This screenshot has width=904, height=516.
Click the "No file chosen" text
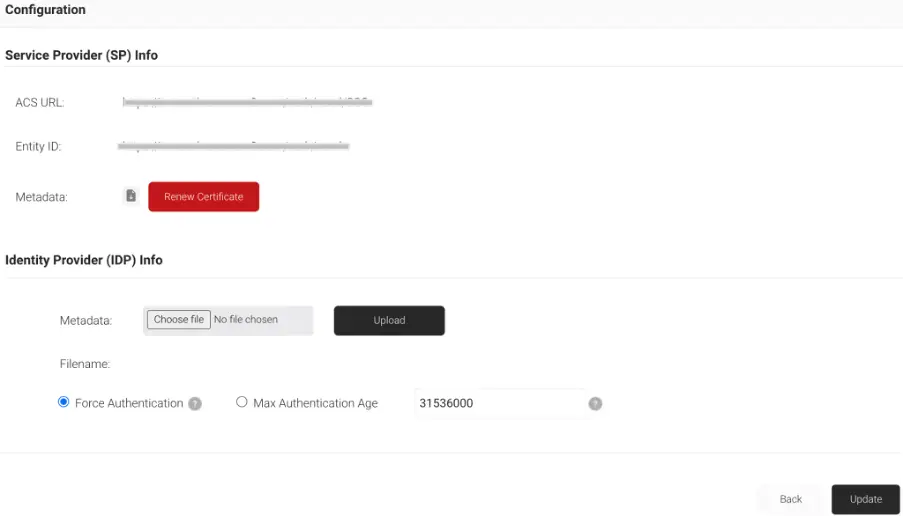click(246, 320)
